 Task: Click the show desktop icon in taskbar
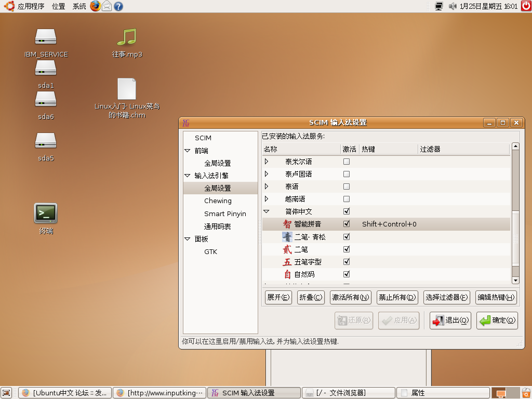pos(6,393)
